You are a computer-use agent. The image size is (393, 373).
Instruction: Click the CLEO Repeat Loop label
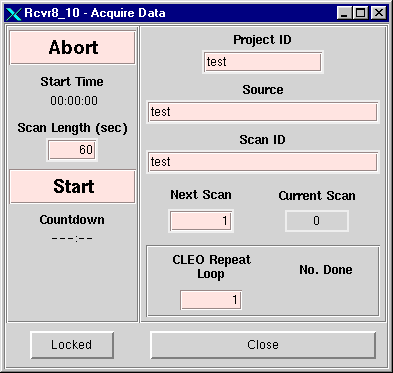[x=211, y=267]
